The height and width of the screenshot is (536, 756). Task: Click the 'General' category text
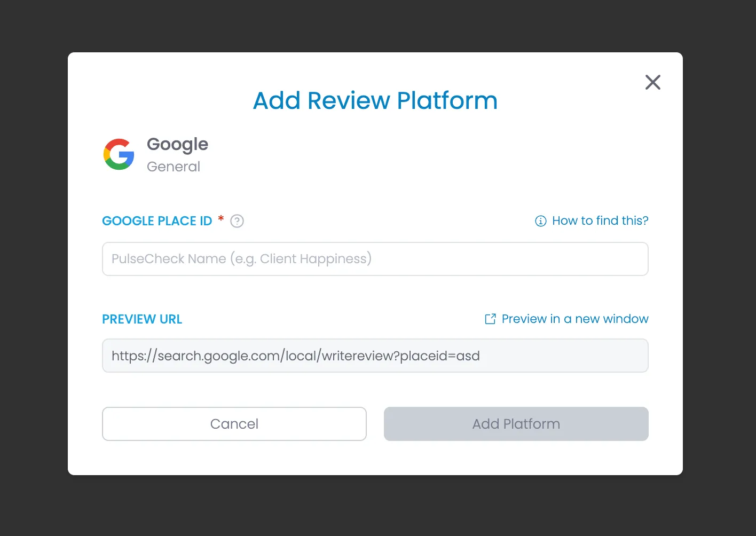tap(174, 167)
